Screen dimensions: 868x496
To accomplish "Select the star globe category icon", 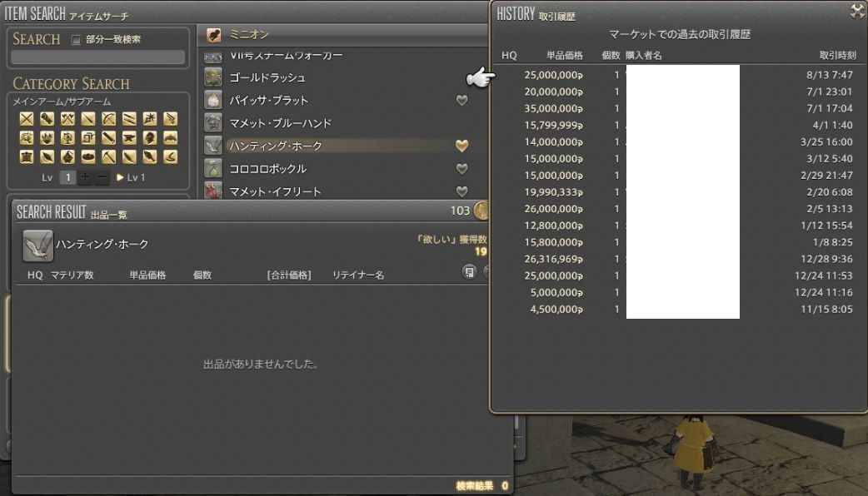I will point(67,137).
